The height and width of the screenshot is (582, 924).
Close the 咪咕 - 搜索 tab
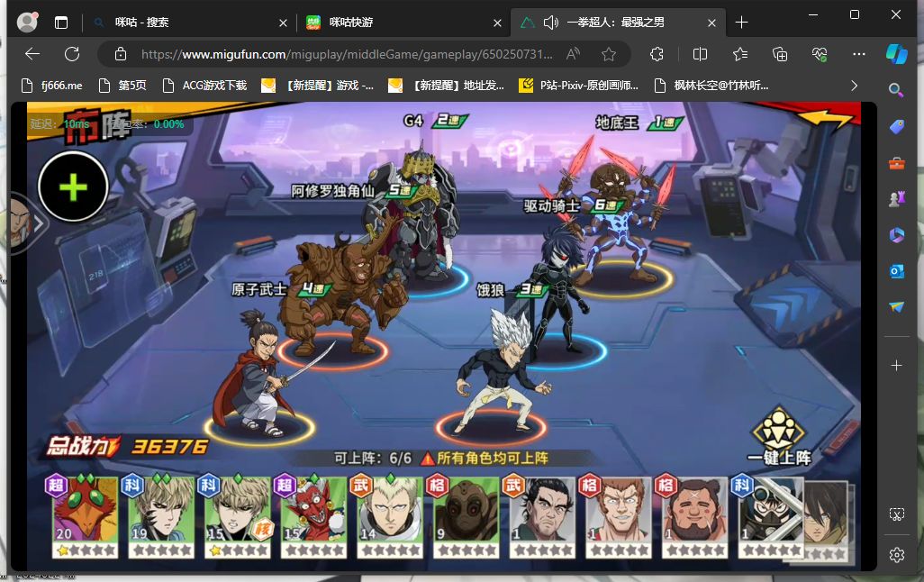[283, 23]
